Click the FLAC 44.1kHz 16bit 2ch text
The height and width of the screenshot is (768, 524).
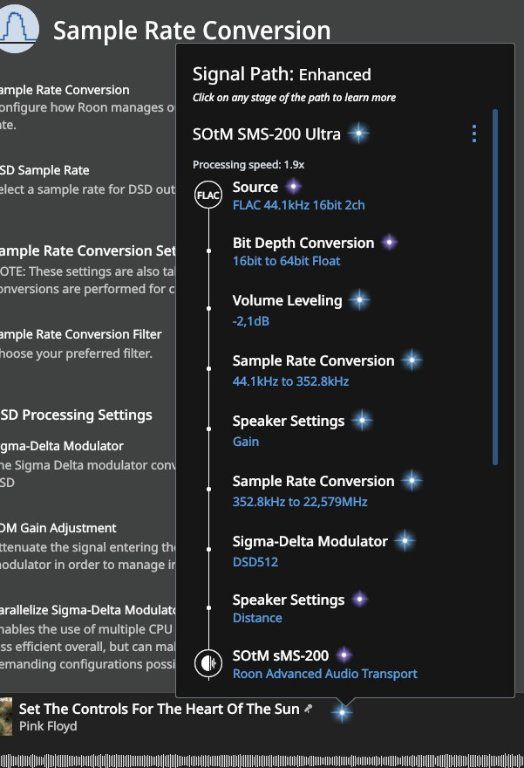tap(299, 205)
